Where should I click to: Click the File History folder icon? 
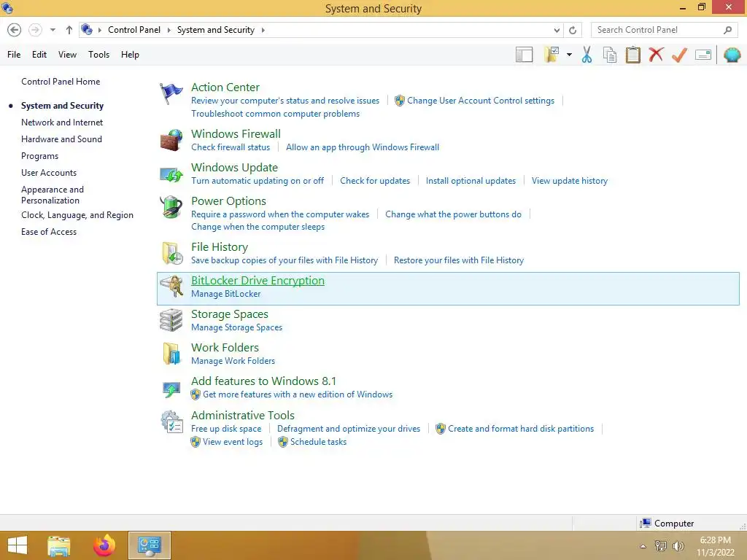[172, 253]
